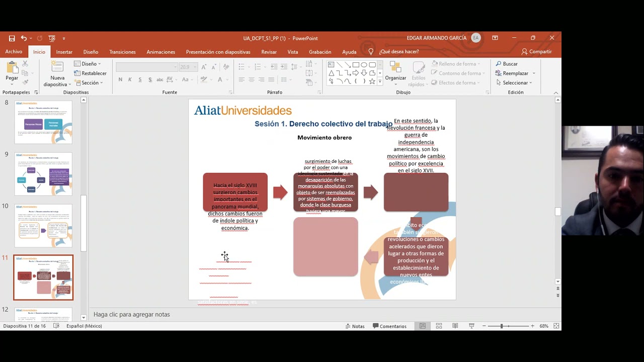Undo the last action
This screenshot has width=644, height=362.
pos(23,38)
